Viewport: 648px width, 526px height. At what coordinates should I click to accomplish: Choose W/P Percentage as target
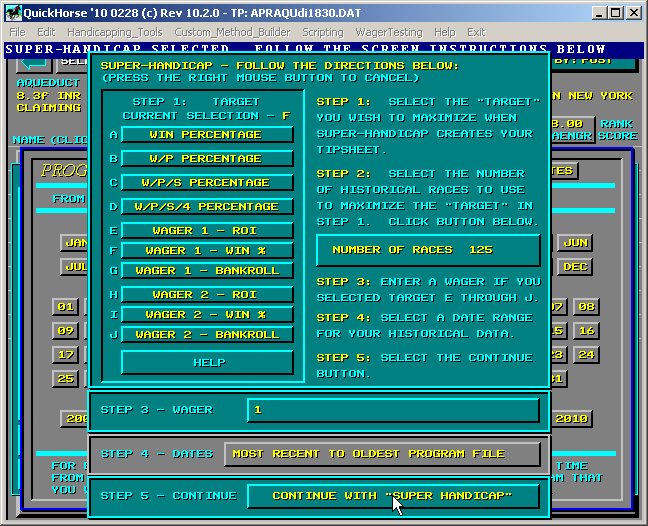point(207,158)
